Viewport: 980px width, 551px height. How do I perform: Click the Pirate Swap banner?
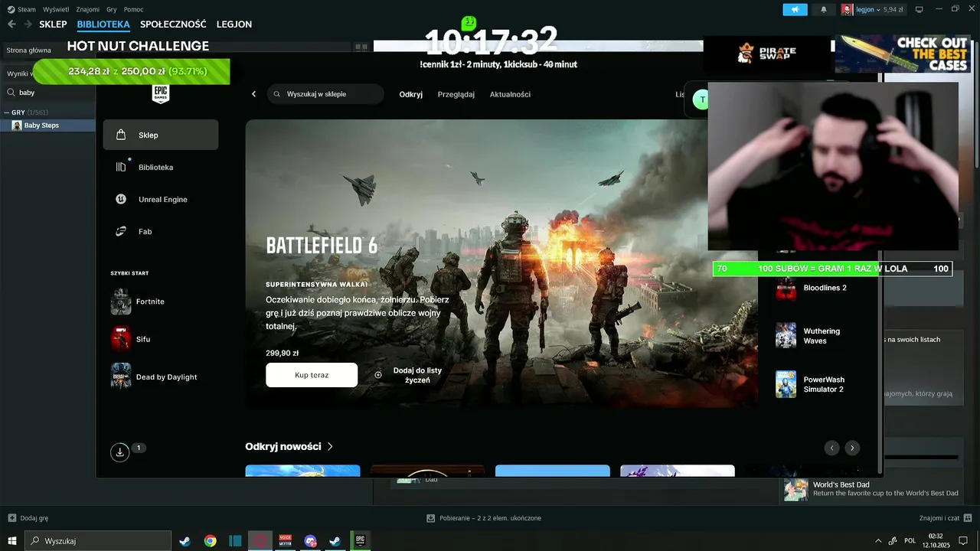[x=766, y=54]
